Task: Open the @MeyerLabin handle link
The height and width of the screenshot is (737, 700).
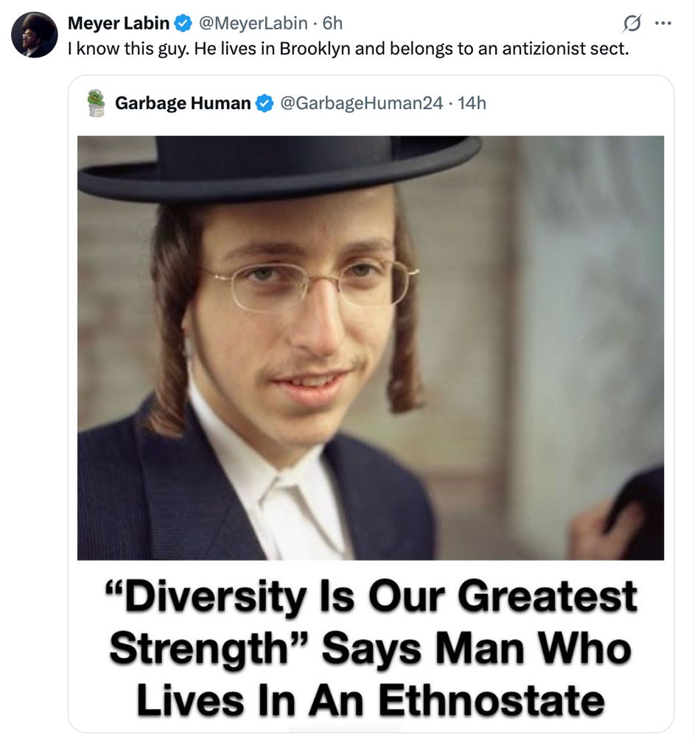Action: pos(253,23)
